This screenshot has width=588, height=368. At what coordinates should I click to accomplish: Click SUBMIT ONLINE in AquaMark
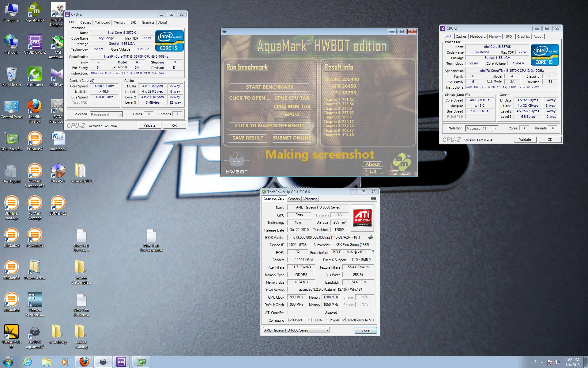point(292,138)
